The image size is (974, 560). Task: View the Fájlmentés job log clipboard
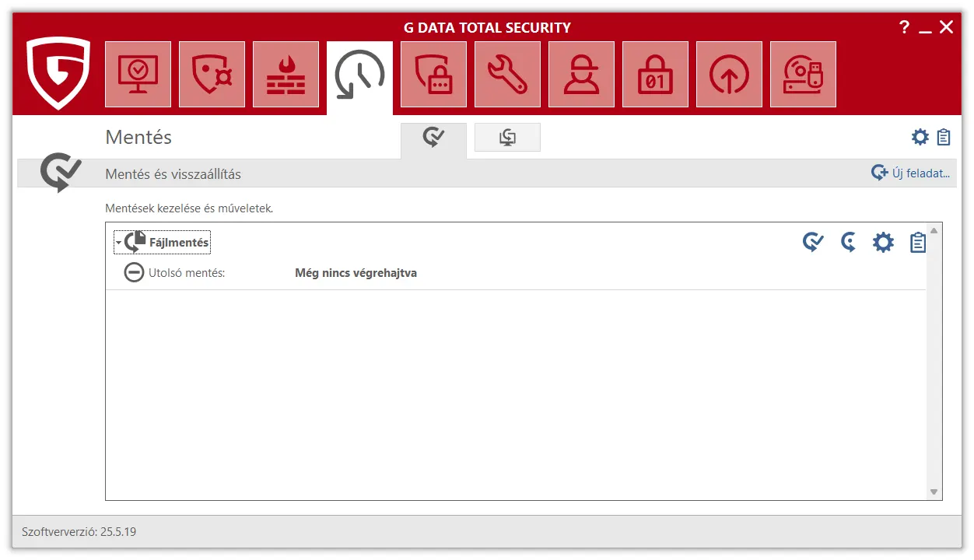918,243
